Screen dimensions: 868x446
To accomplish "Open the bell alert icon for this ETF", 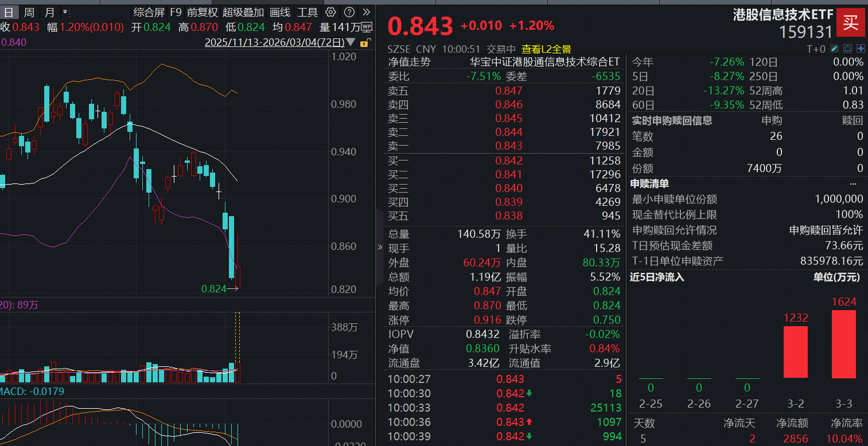I will click(x=847, y=49).
